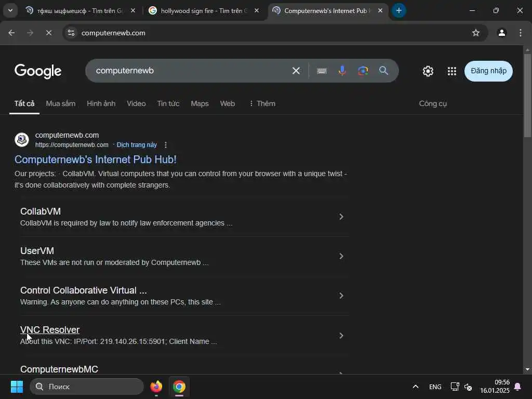532x399 pixels.
Task: Clear the search query with X
Action: (x=296, y=71)
